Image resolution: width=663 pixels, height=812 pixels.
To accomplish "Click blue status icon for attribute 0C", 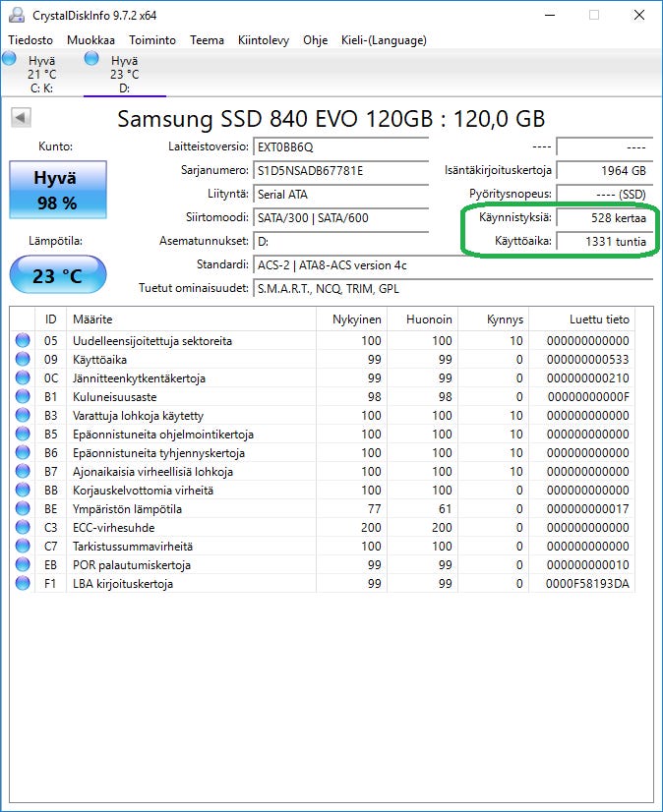I will click(x=23, y=378).
